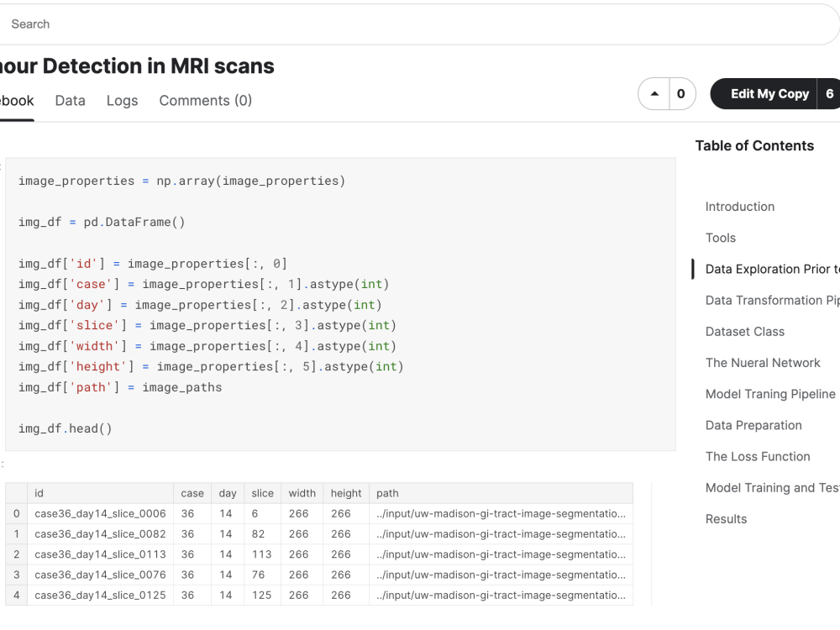Go to Data Exploration Prior section link

point(773,269)
